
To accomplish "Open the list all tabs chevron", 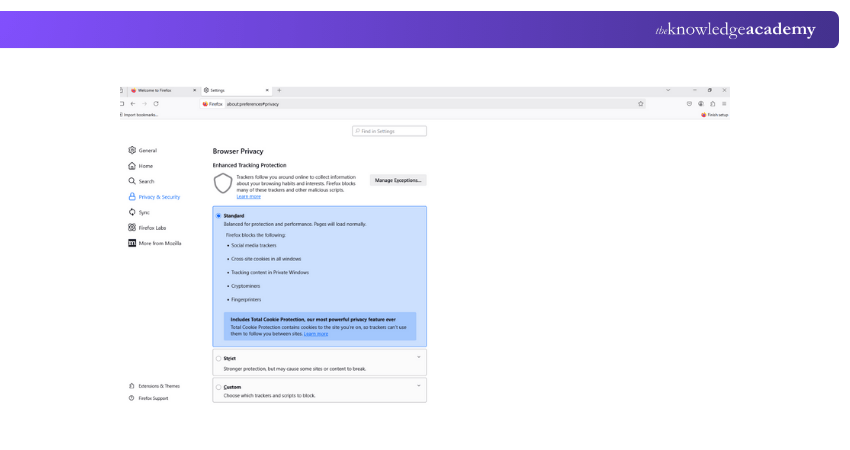I will pyautogui.click(x=668, y=91).
